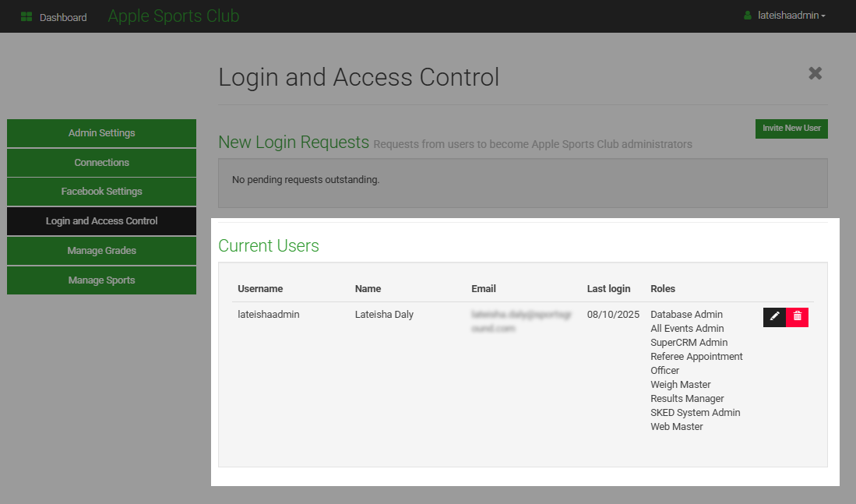Open the Dashboard link
856x504 pixels.
[x=63, y=17]
